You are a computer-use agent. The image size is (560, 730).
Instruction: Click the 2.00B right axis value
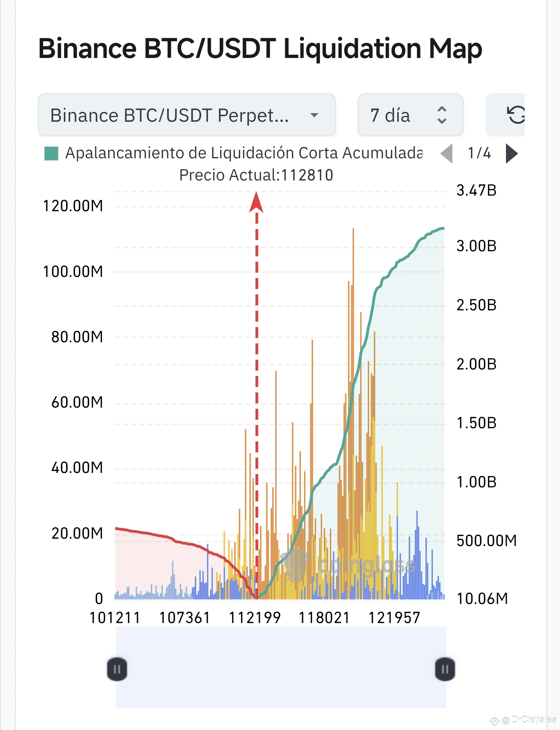[x=476, y=364]
